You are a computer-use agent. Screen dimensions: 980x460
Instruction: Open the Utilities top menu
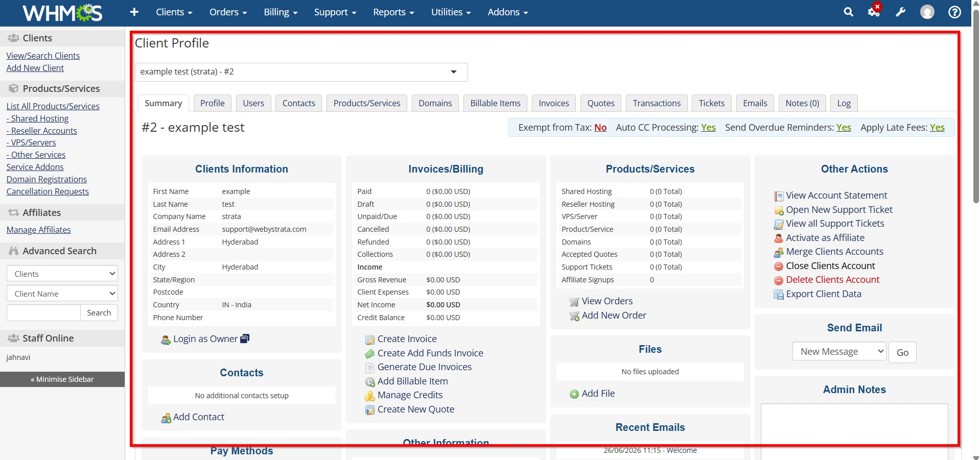click(451, 12)
